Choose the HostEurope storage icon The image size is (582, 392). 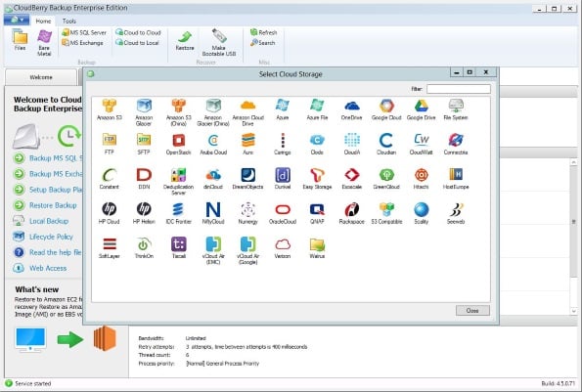[456, 178]
